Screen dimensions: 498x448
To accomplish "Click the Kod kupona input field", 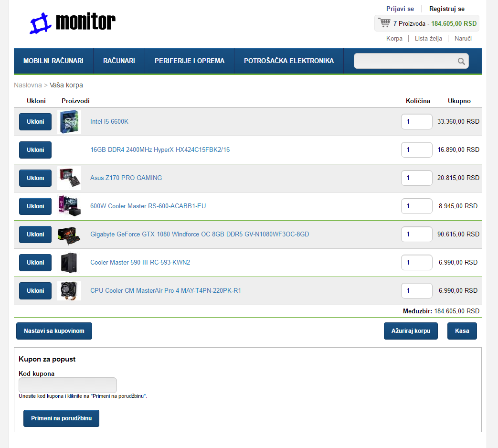I will coord(68,385).
